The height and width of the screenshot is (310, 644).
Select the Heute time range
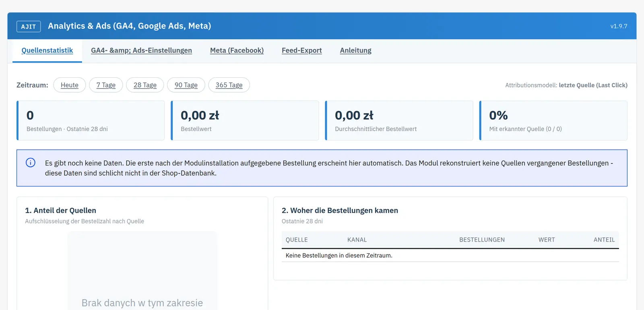(x=70, y=85)
